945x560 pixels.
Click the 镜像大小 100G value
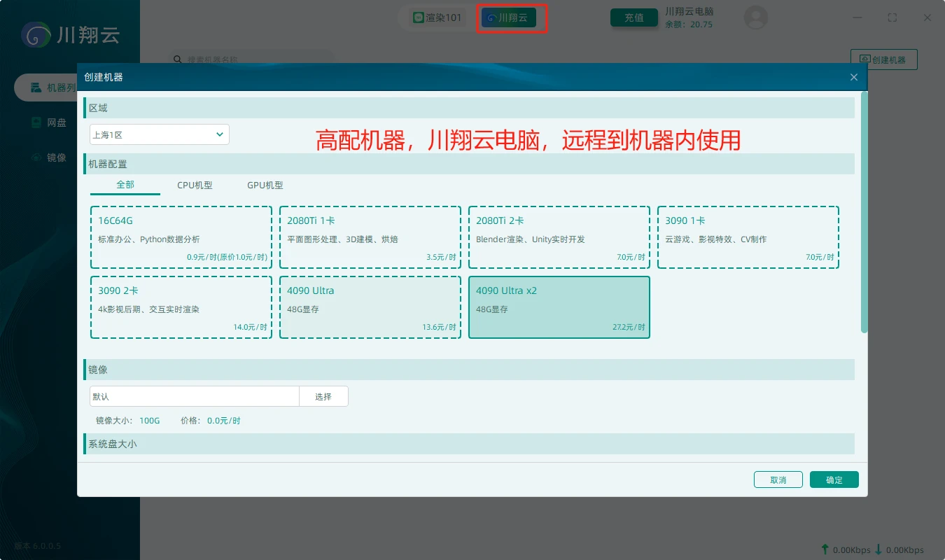pos(150,421)
